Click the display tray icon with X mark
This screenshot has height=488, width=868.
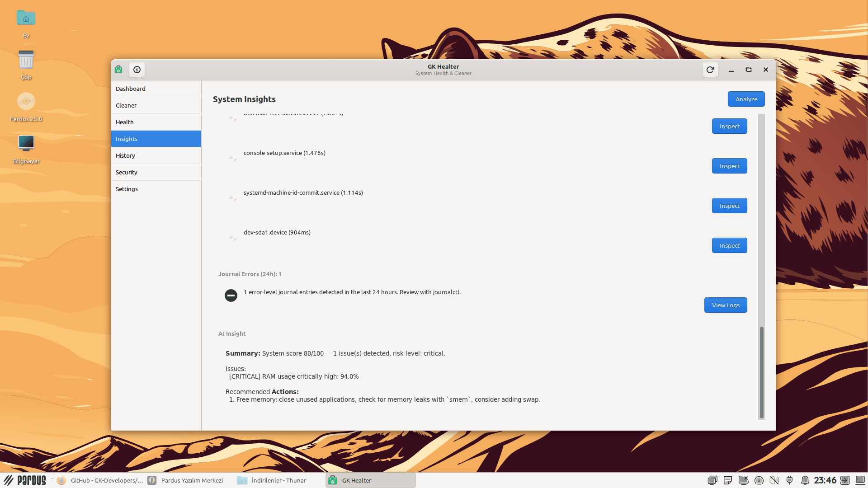click(x=743, y=480)
